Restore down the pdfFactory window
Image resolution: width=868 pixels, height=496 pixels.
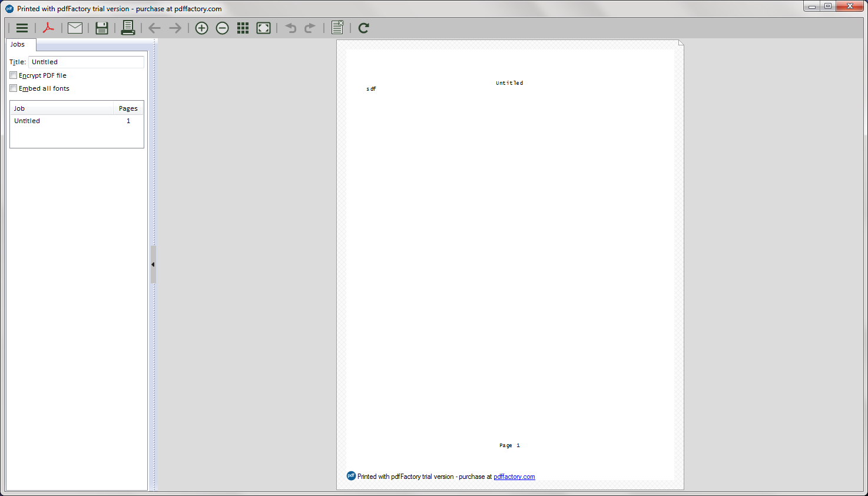click(828, 6)
